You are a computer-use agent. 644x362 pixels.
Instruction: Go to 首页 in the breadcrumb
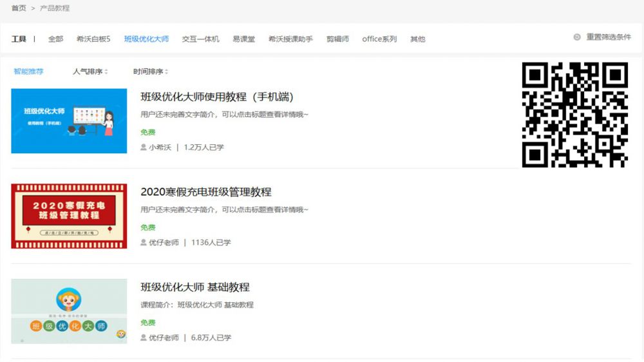click(19, 8)
